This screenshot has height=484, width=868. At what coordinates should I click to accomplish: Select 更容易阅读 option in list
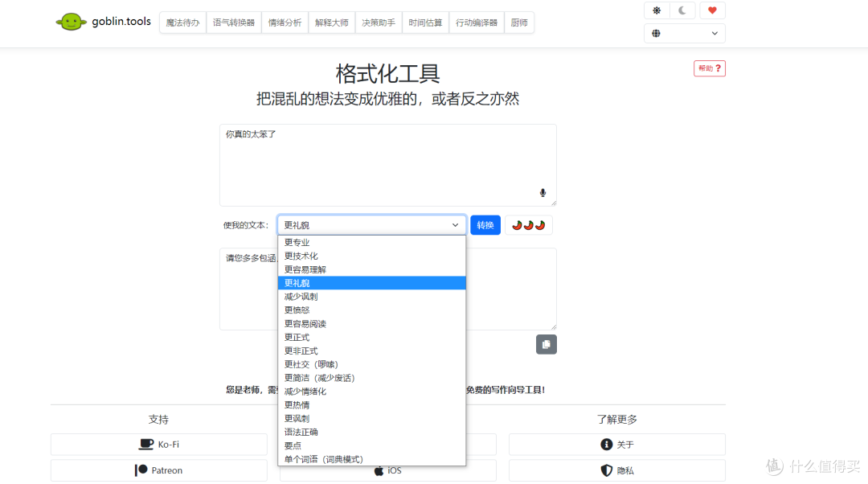tap(371, 324)
